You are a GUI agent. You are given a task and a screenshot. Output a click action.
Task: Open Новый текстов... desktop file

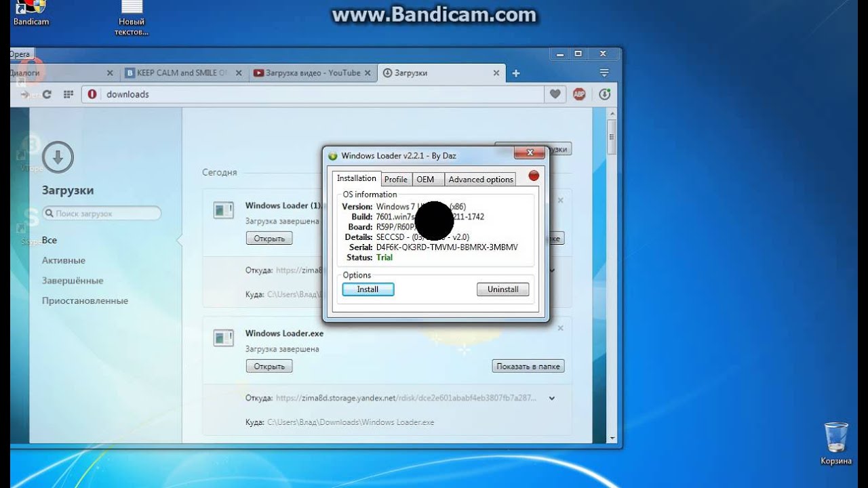click(132, 18)
